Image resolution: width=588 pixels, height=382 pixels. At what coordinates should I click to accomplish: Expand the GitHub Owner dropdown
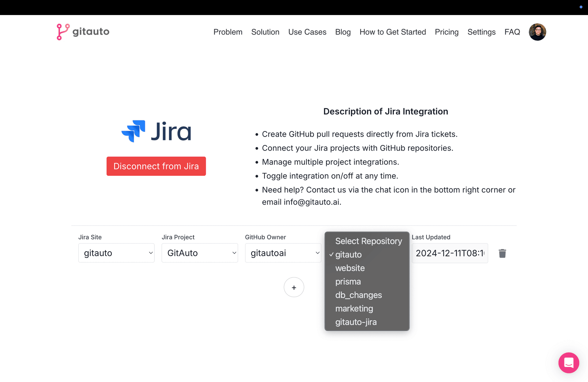(283, 253)
